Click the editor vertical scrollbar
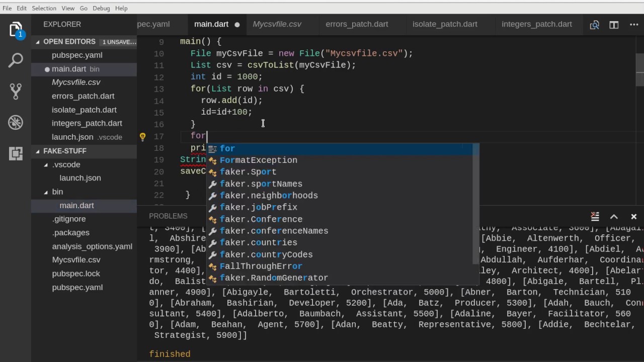The height and width of the screenshot is (362, 644). [640, 70]
